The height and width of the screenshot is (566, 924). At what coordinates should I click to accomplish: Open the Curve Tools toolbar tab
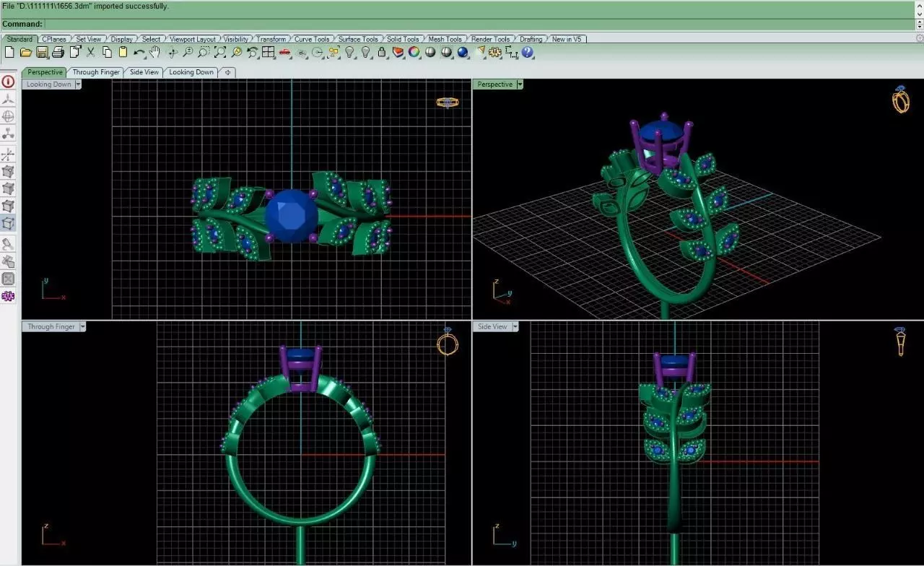pos(312,39)
